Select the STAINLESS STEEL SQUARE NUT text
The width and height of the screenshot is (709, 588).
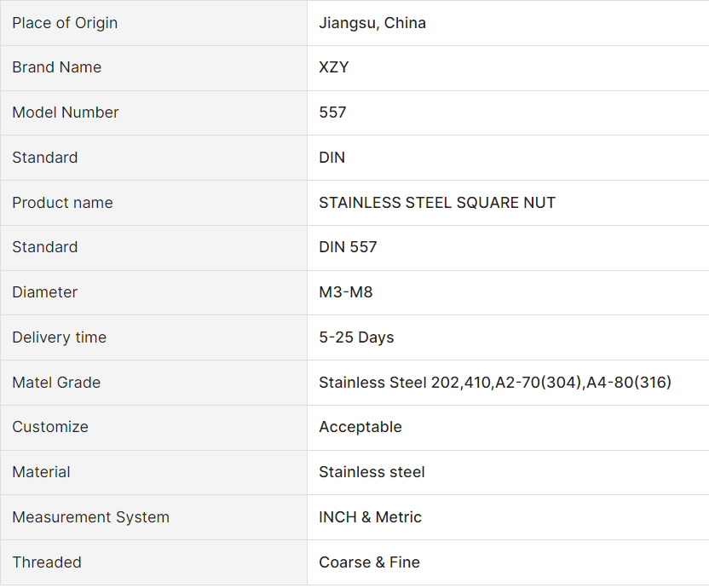[x=437, y=203]
